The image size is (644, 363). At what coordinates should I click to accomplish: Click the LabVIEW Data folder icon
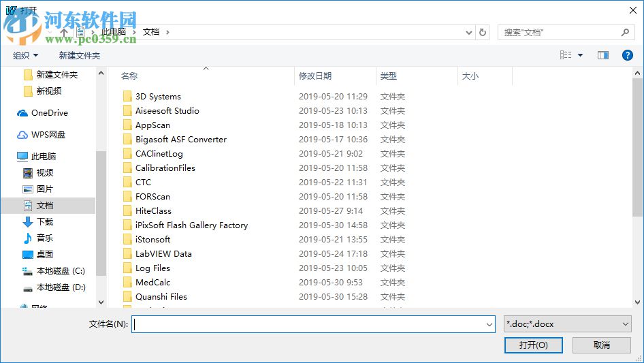[127, 254]
